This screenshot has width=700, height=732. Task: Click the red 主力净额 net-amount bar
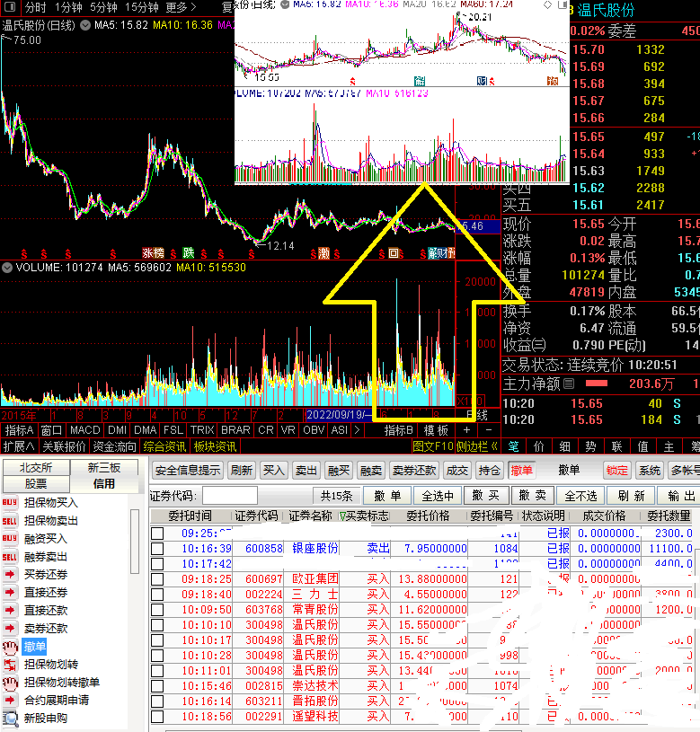pyautogui.click(x=597, y=384)
